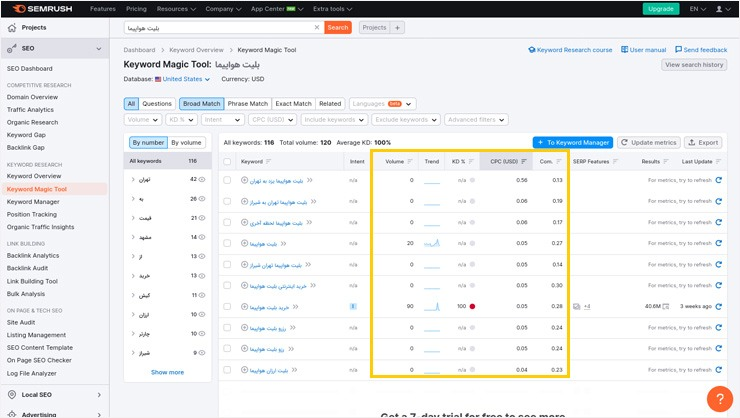
Task: Open Site Audit in the sidebar
Action: [x=21, y=323]
